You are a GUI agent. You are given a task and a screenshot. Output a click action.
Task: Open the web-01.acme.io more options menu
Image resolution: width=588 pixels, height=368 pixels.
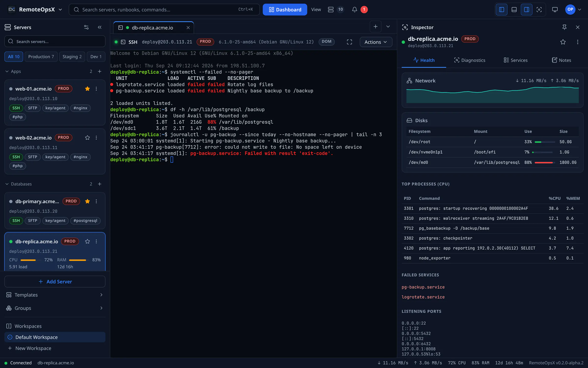click(x=96, y=89)
